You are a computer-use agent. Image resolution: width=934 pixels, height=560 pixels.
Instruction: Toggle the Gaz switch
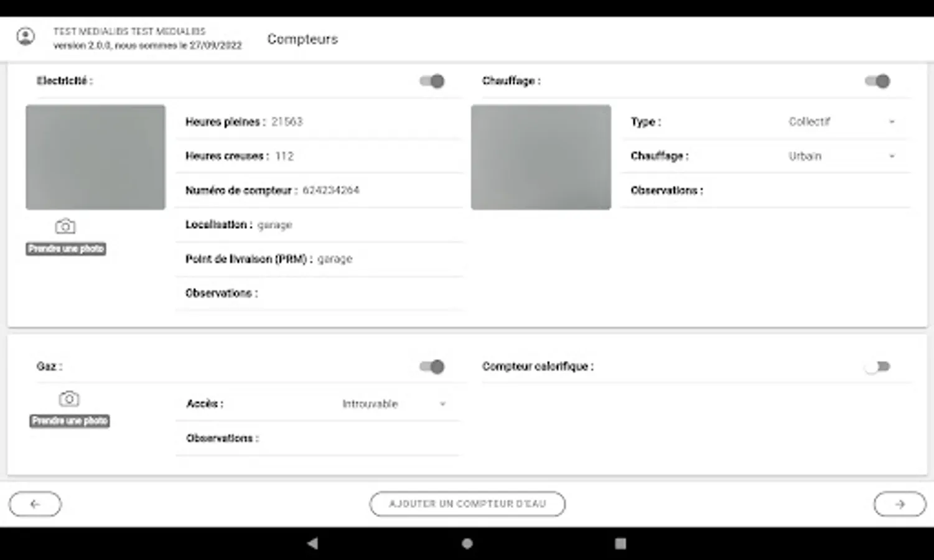432,366
